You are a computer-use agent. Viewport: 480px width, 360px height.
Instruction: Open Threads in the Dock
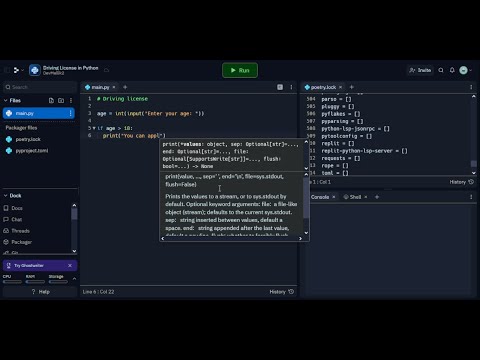(x=20, y=231)
